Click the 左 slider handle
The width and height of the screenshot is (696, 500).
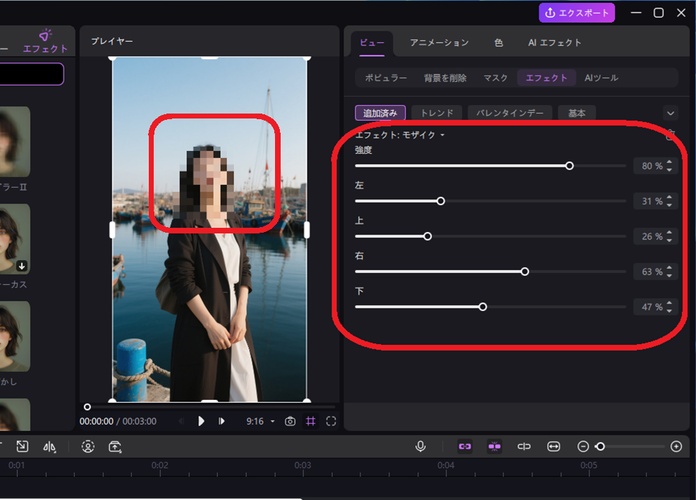pyautogui.click(x=441, y=201)
